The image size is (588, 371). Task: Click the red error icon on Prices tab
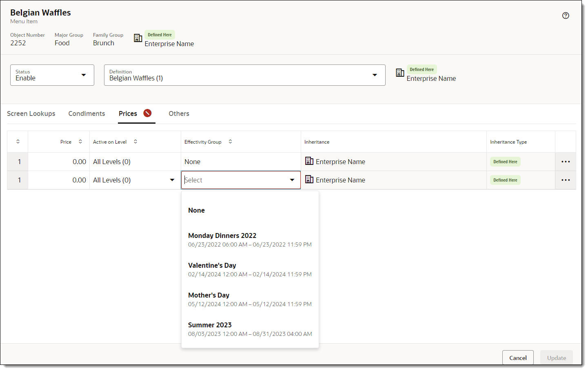point(147,113)
